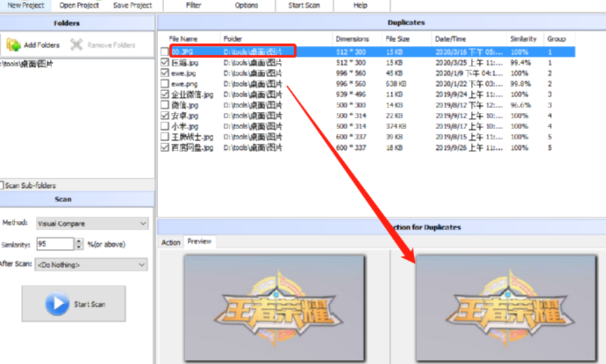The image size is (606, 364).
Task: Sort by the Group column header
Action: (556, 39)
